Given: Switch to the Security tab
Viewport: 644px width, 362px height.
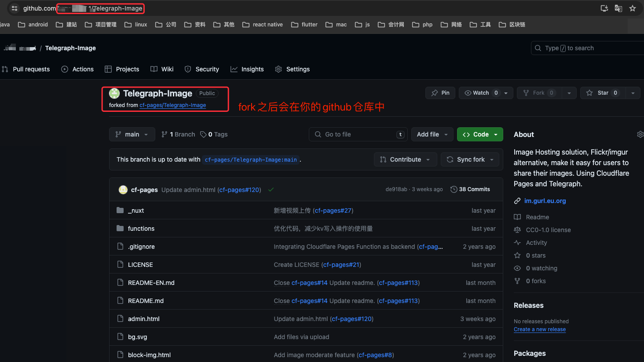Looking at the screenshot, I should point(202,69).
